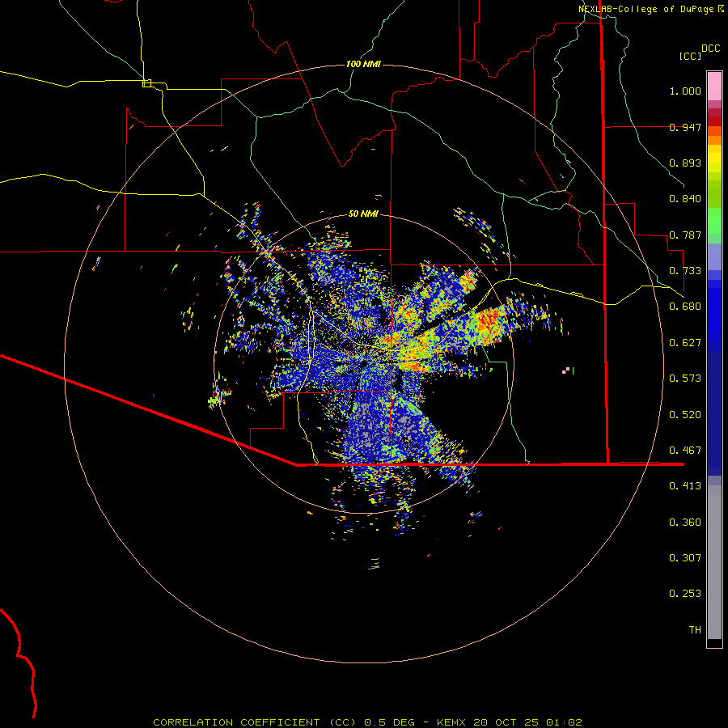Click the Correlation Coefficient KEMX caption text

pyautogui.click(x=367, y=722)
